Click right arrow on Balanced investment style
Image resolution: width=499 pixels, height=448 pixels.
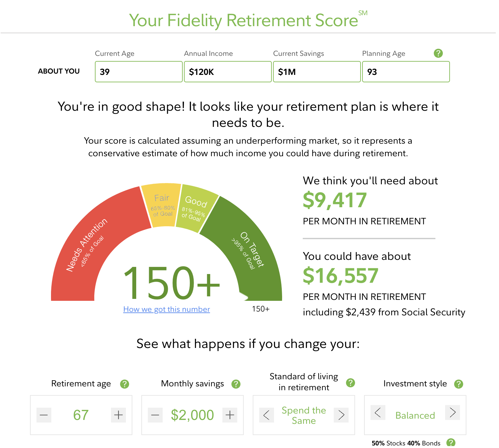[453, 412]
